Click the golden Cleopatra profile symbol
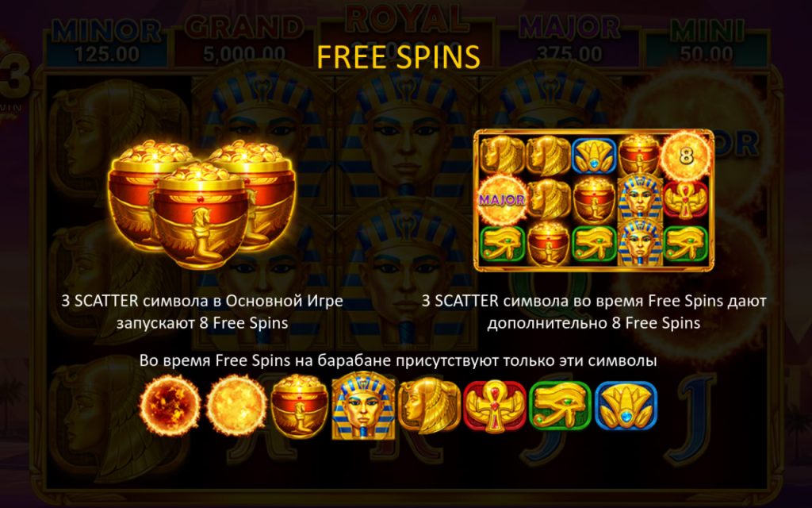 [429, 406]
